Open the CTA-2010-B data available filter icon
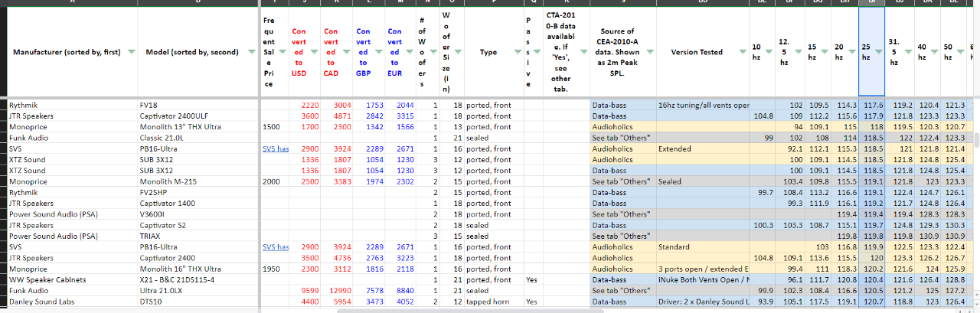Image resolution: width=980 pixels, height=313 pixels. click(x=583, y=52)
